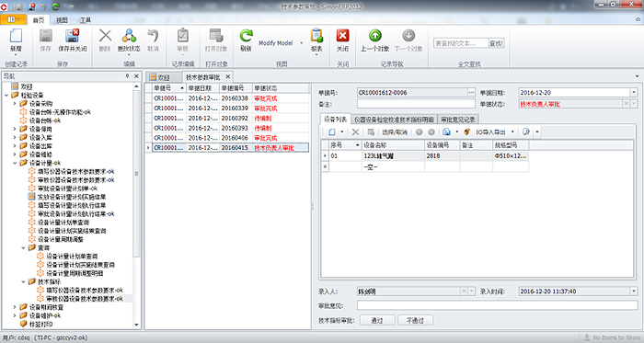Click the 新增 (New) ribbon icon
644x343 pixels.
point(16,36)
